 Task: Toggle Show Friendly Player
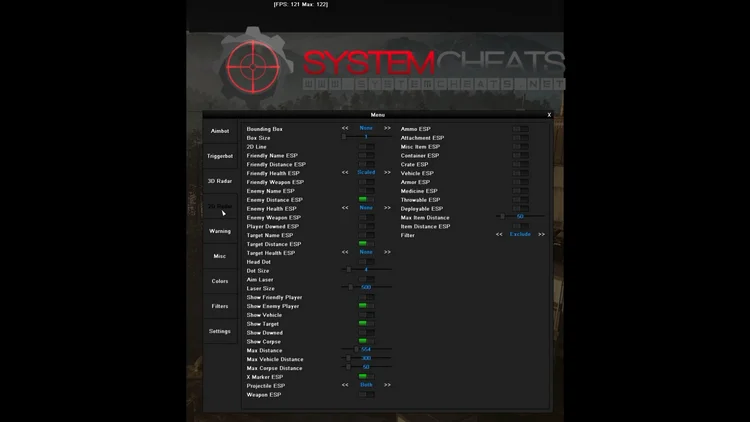pos(366,297)
